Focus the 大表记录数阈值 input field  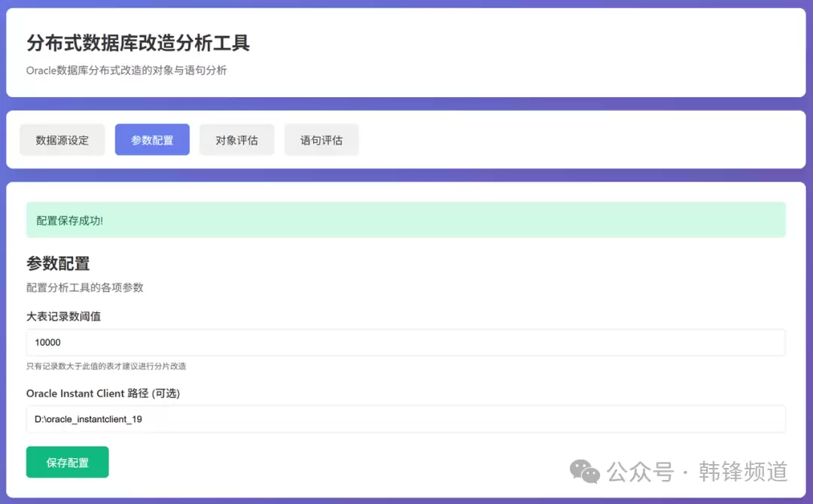click(406, 342)
